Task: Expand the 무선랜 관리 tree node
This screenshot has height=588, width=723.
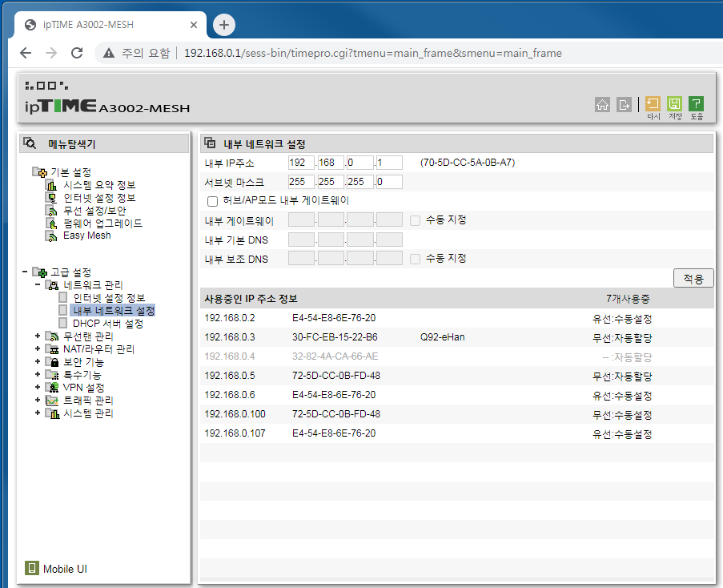Action: (x=38, y=336)
